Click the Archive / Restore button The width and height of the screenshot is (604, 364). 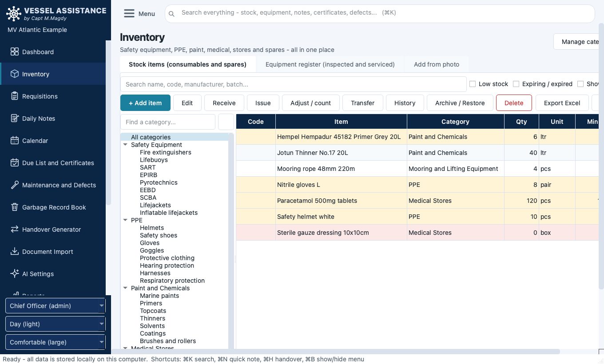(x=460, y=103)
